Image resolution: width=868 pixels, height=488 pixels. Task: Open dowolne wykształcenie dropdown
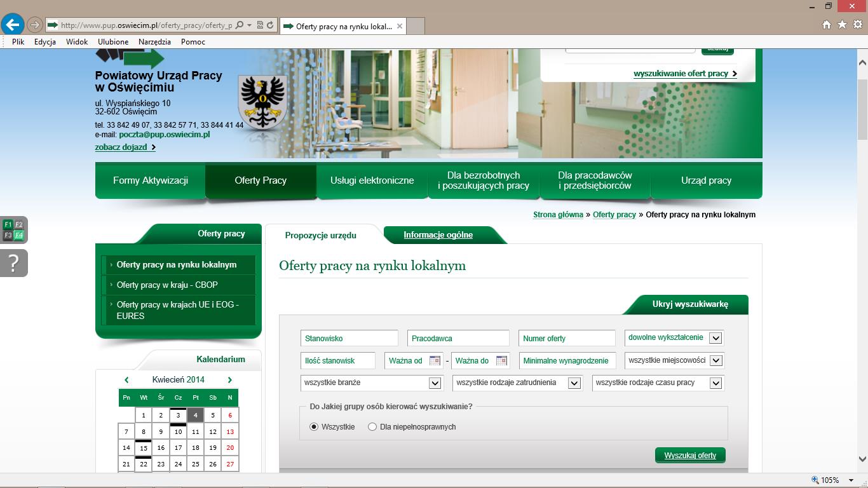click(x=674, y=337)
